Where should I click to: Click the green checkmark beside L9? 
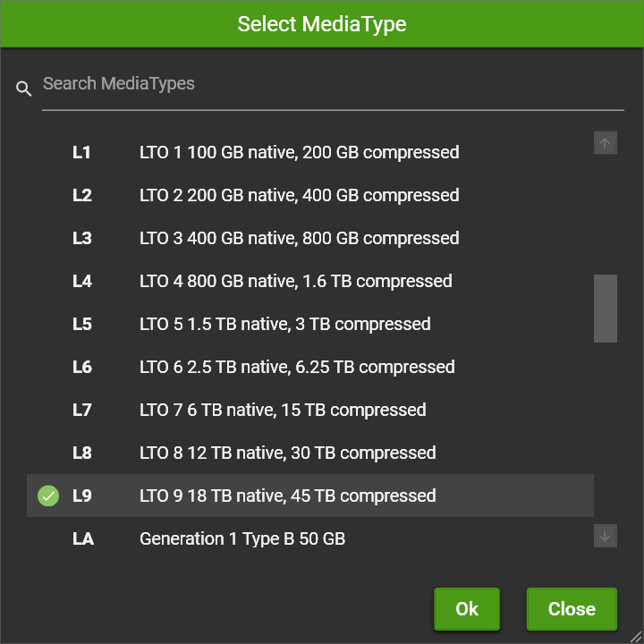(x=48, y=496)
